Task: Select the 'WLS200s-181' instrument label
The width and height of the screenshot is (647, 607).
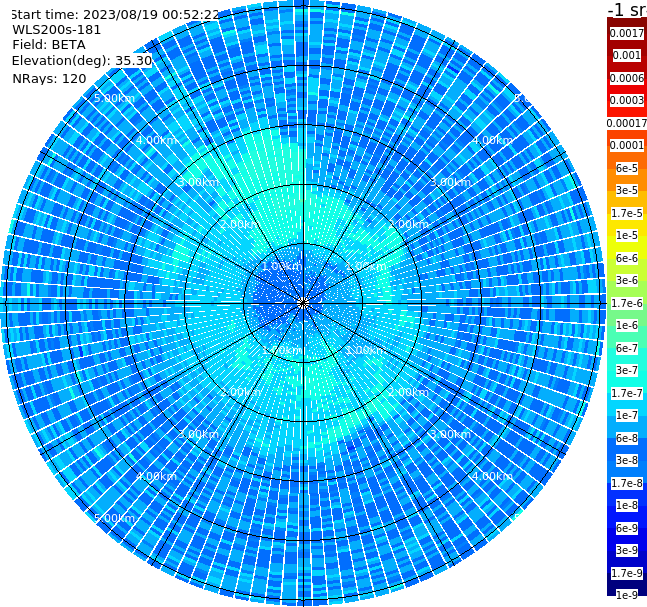Action: point(57,30)
